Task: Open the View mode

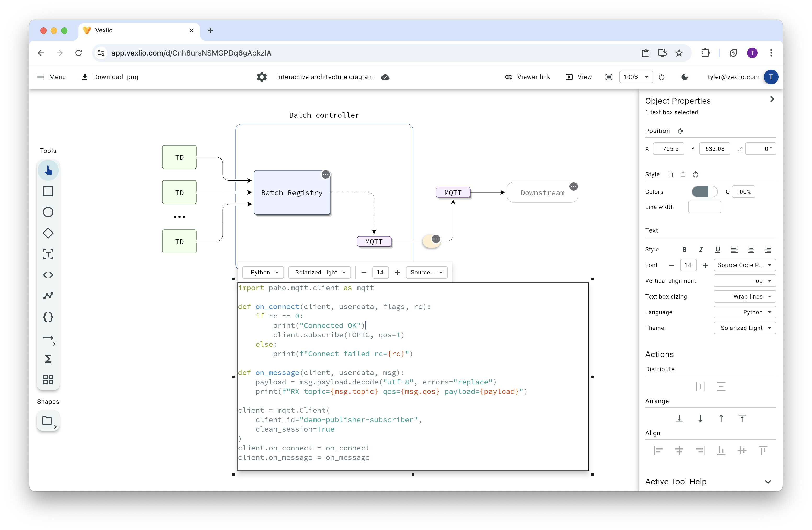Action: tap(579, 77)
